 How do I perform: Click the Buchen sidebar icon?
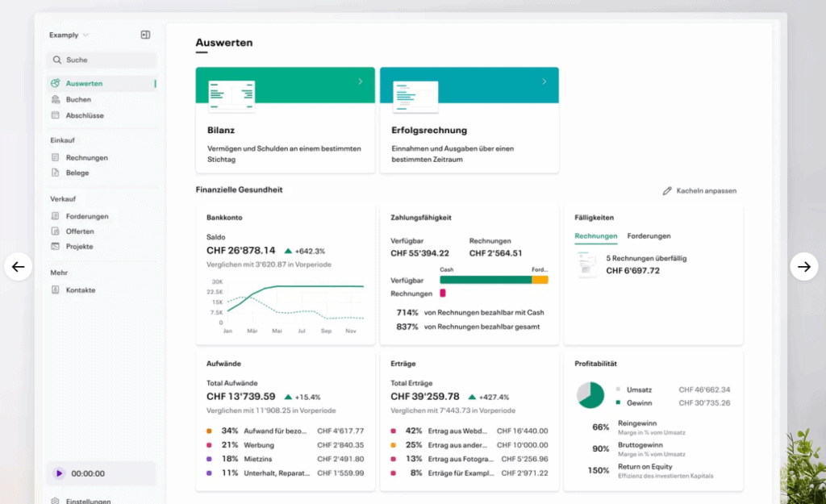click(55, 100)
